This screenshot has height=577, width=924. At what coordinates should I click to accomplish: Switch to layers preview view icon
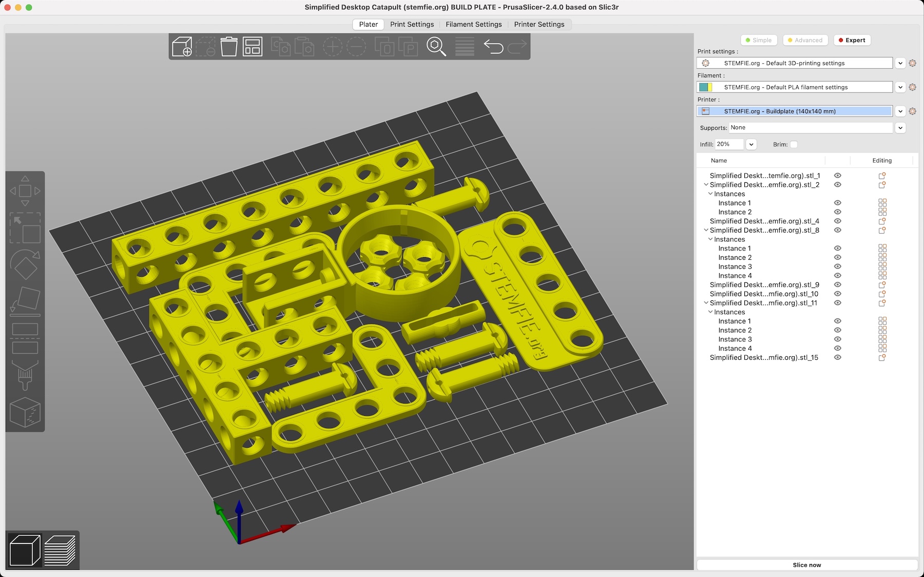tap(60, 550)
